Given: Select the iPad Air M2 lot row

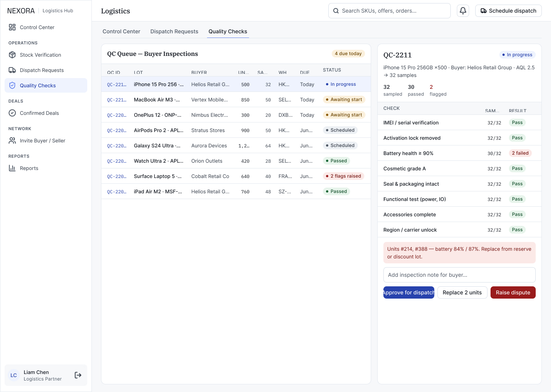Looking at the screenshot, I should click(236, 191).
